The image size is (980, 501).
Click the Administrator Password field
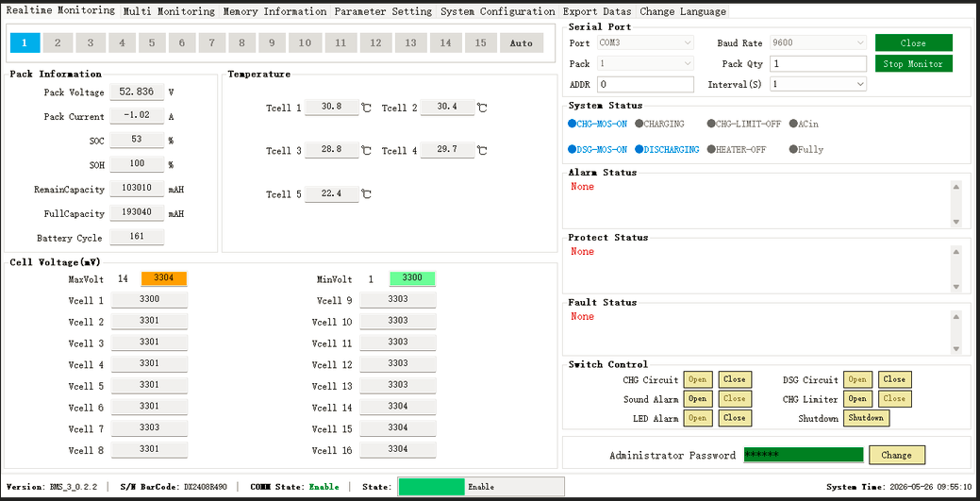[x=803, y=455]
